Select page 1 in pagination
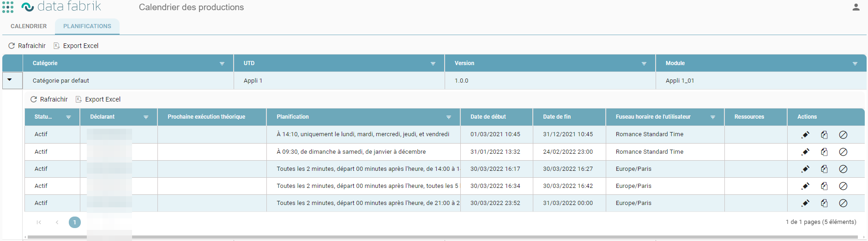Image resolution: width=868 pixels, height=241 pixels. pyautogui.click(x=75, y=222)
